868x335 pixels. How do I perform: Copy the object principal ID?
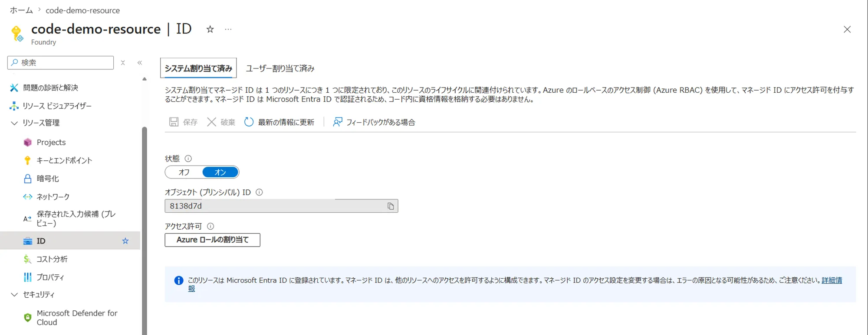(391, 206)
